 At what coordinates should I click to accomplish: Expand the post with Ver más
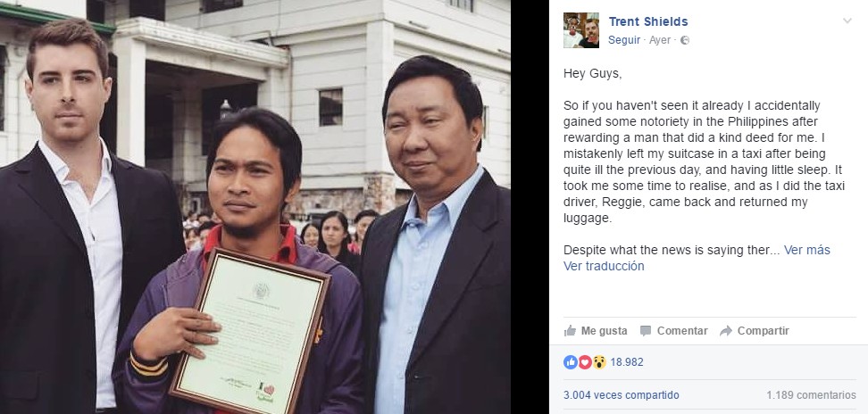(x=807, y=250)
